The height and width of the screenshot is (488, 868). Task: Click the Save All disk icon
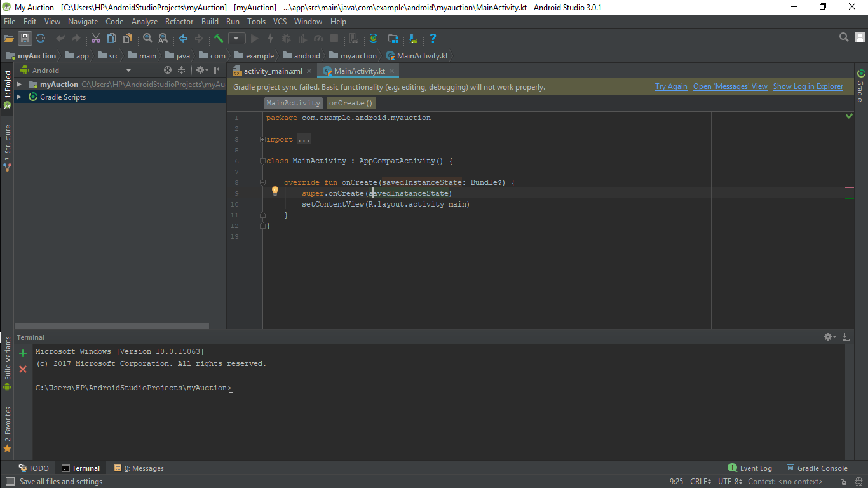[25, 38]
